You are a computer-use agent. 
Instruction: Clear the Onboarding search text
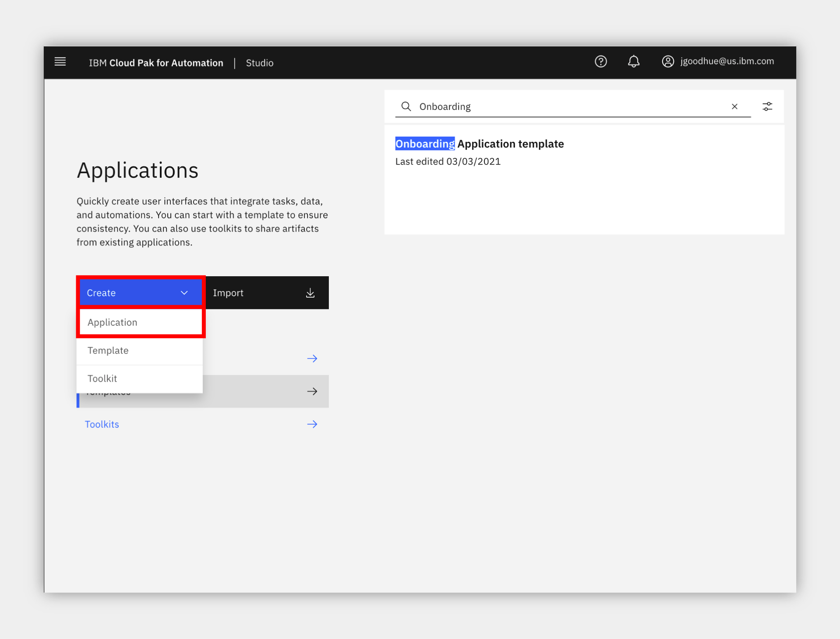(x=734, y=106)
